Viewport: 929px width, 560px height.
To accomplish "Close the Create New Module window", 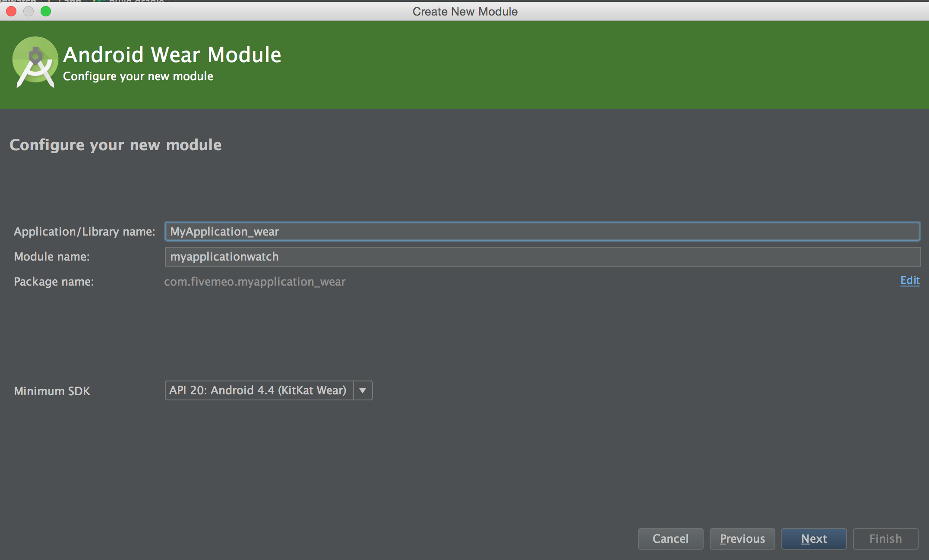I will coord(12,11).
